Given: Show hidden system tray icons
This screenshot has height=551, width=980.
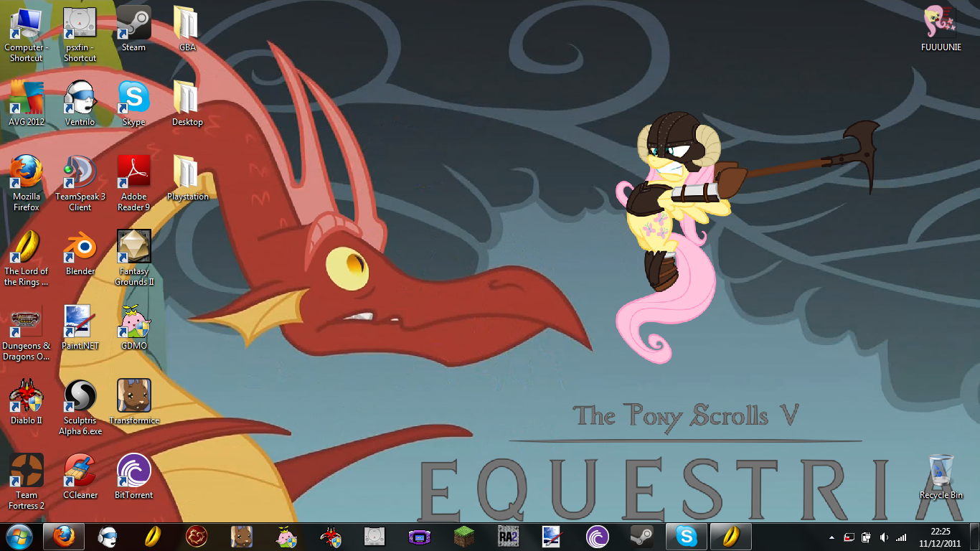Looking at the screenshot, I should pyautogui.click(x=831, y=537).
